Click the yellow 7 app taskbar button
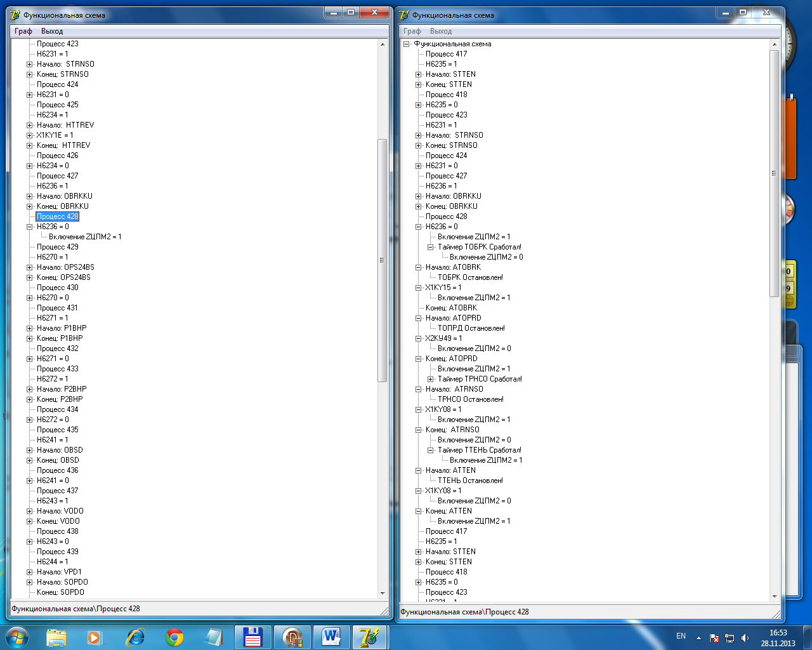This screenshot has height=650, width=812. (370, 637)
